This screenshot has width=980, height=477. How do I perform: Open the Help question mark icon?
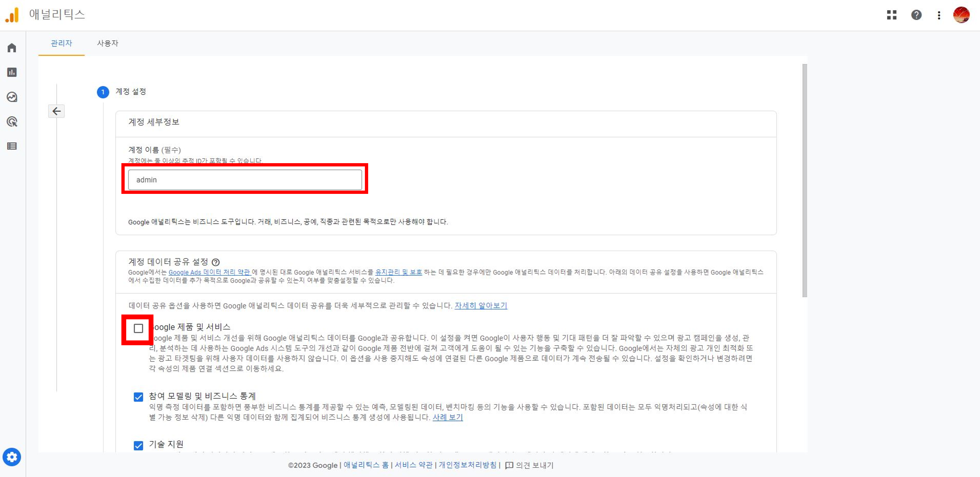click(916, 15)
